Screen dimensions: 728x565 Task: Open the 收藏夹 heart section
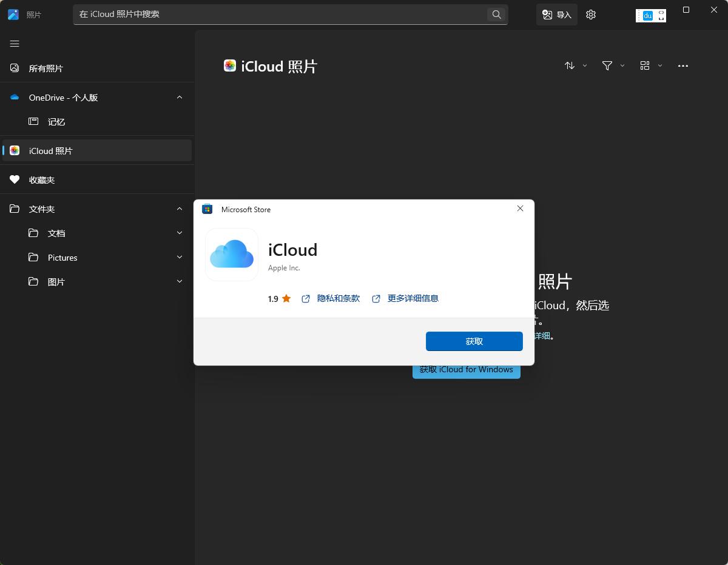click(42, 179)
